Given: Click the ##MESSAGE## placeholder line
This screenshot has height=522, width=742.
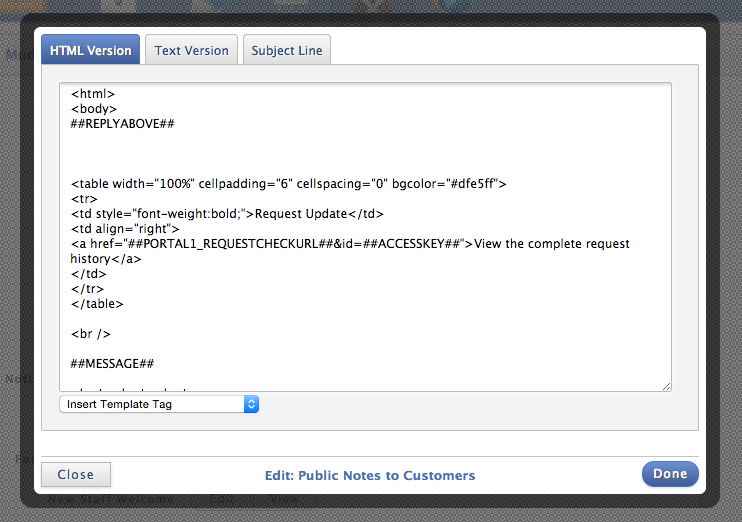Looking at the screenshot, I should point(112,363).
